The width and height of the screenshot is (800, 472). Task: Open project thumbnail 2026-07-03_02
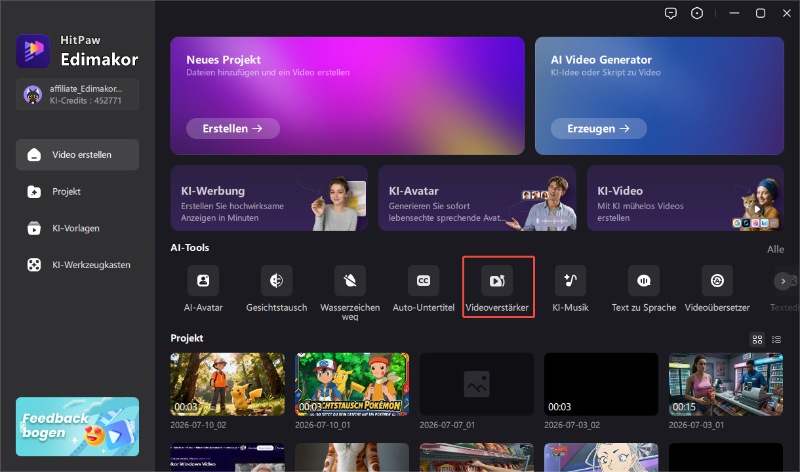pos(601,384)
